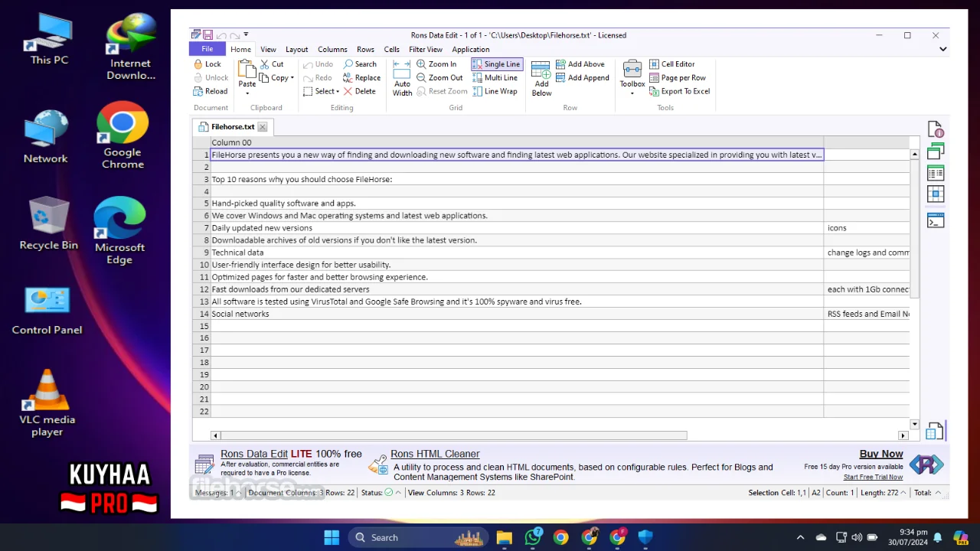
Task: Click the Column 00 header
Action: click(x=517, y=142)
